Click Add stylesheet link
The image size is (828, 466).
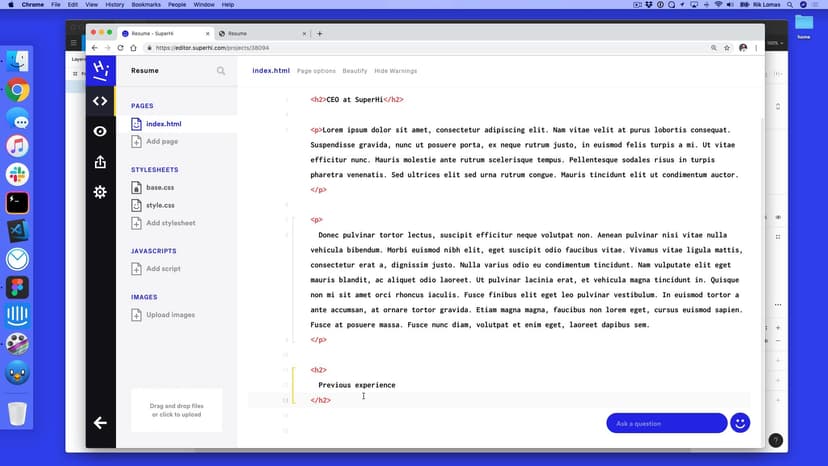pyautogui.click(x=170, y=223)
